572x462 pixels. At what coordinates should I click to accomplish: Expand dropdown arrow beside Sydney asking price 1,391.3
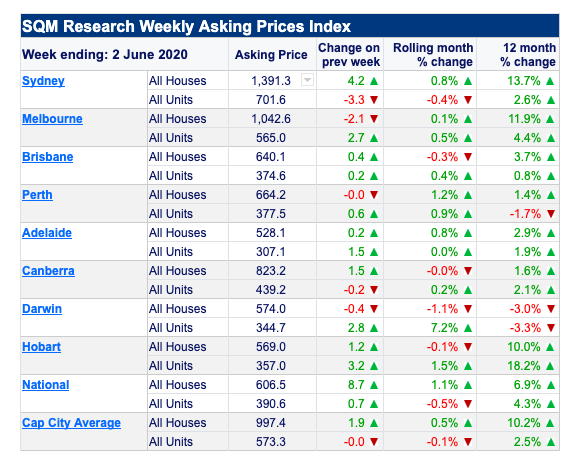coord(307,80)
